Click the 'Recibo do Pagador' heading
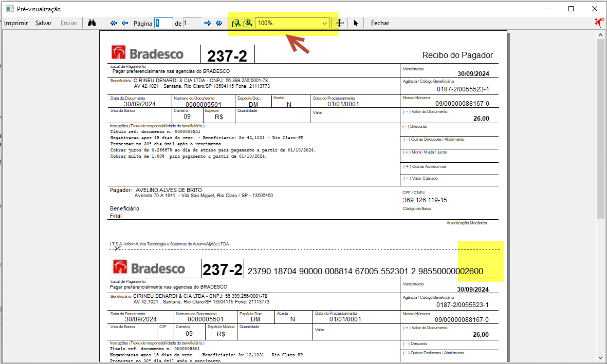 457,55
